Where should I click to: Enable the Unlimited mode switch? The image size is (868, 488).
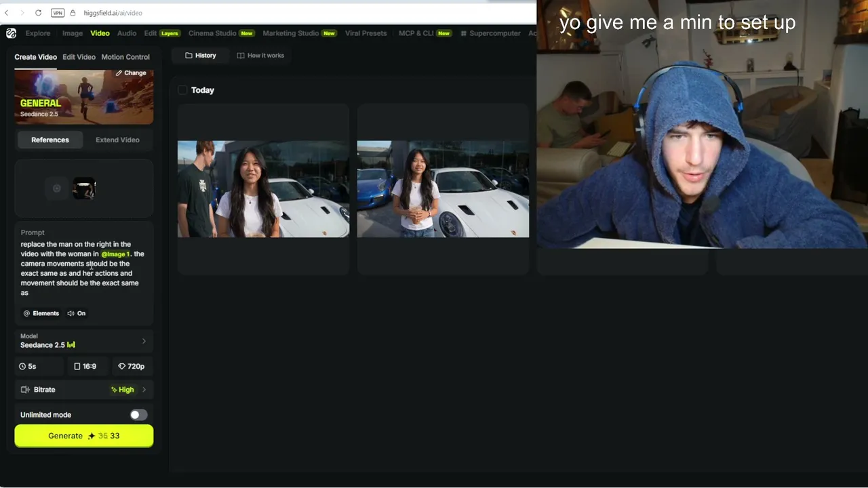138,415
